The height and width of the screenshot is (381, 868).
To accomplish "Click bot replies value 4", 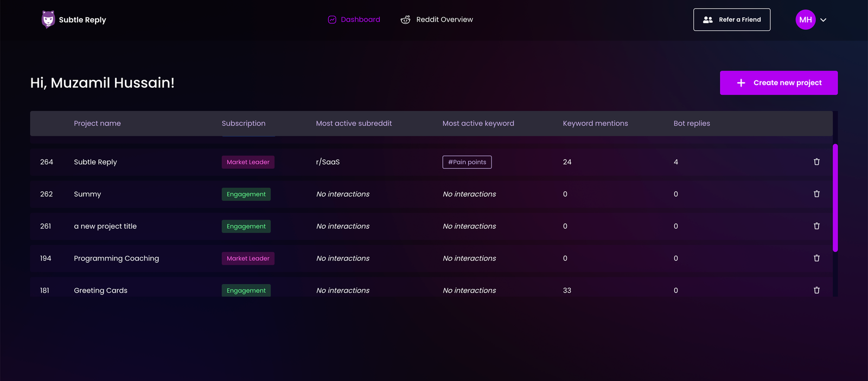I will coord(676,162).
